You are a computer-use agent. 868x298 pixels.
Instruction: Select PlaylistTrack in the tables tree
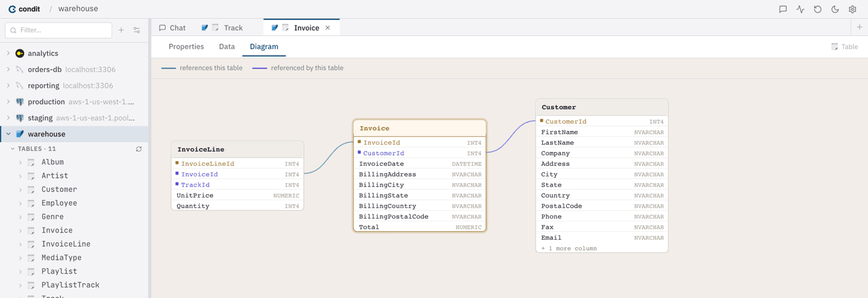tap(70, 285)
